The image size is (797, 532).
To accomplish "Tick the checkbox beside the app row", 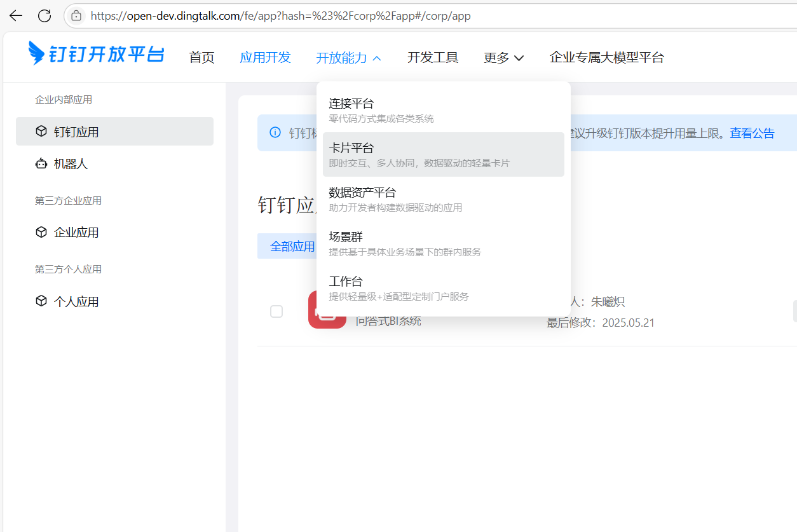I will 276,311.
